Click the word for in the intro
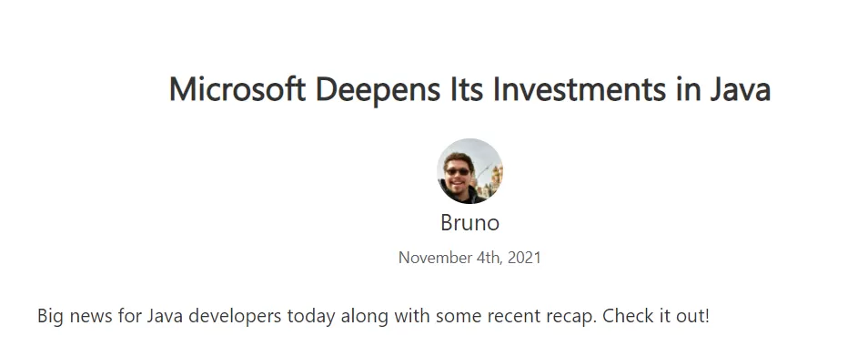 129,316
